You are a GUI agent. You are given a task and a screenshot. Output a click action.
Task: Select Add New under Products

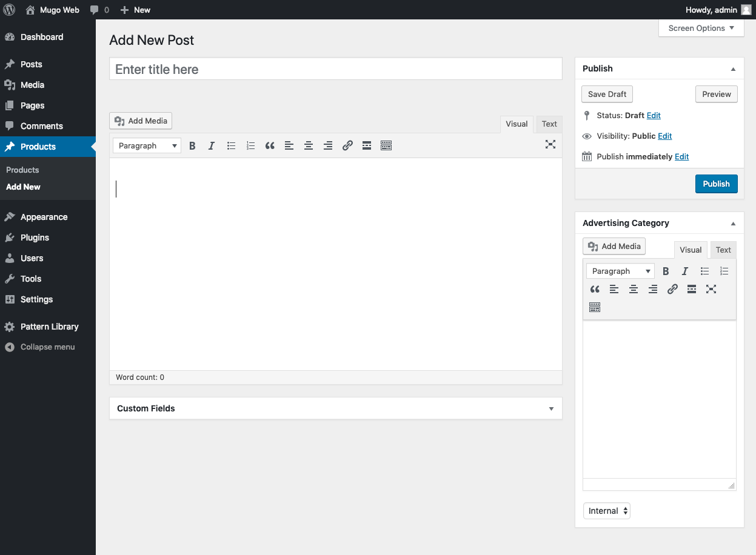click(x=23, y=187)
